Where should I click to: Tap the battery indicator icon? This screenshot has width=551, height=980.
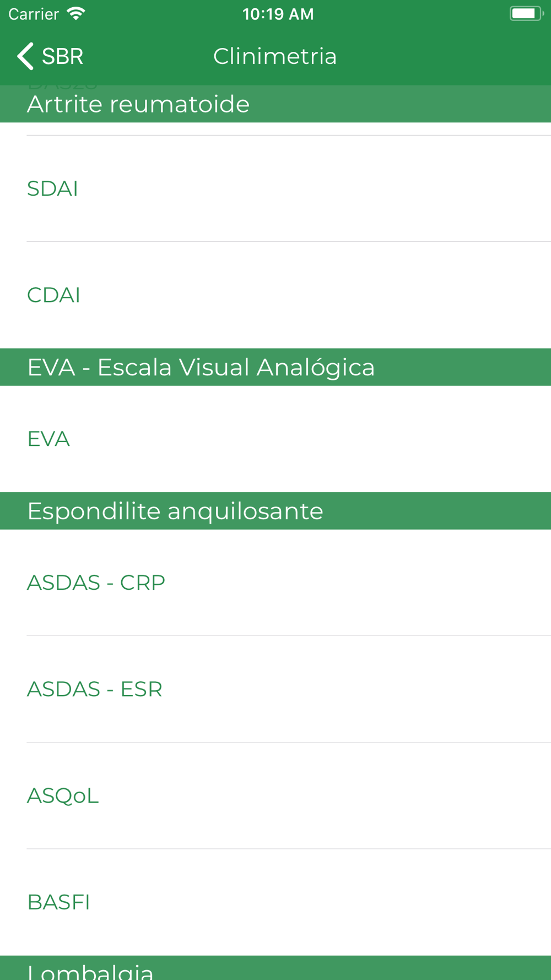[525, 14]
